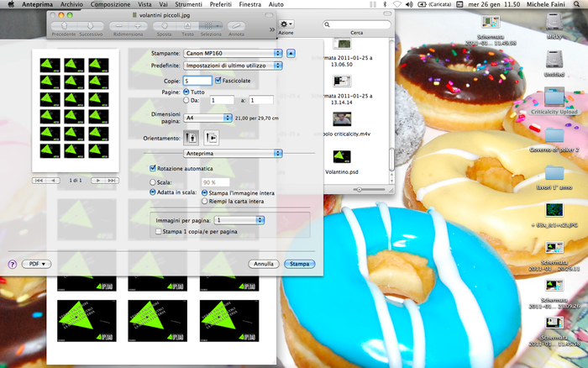Image resolution: width=588 pixels, height=368 pixels.
Task: Choose Adatta in scala radio option
Action: tap(153, 192)
